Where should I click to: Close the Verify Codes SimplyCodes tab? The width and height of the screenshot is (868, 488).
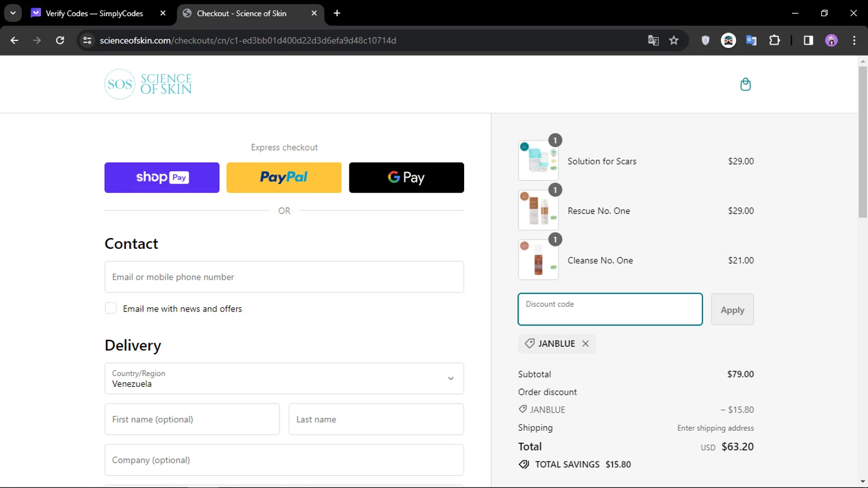click(163, 13)
